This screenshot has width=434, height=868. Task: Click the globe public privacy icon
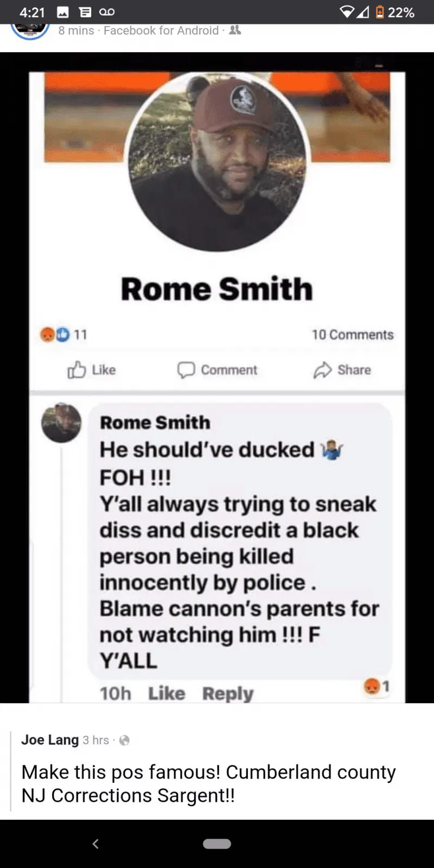[124, 740]
